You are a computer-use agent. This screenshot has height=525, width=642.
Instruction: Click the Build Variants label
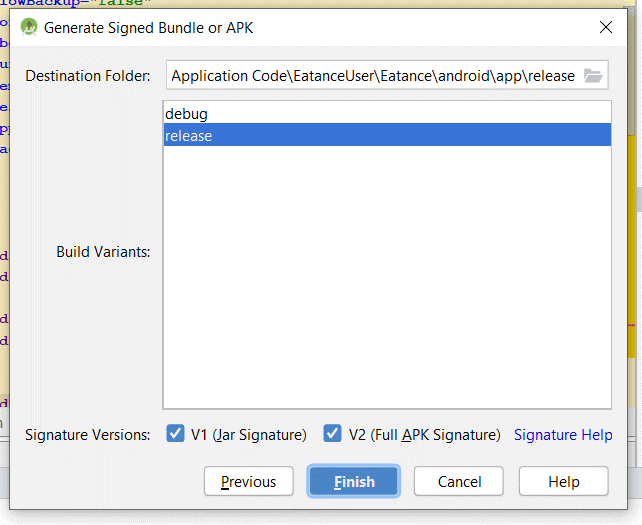[x=103, y=252]
